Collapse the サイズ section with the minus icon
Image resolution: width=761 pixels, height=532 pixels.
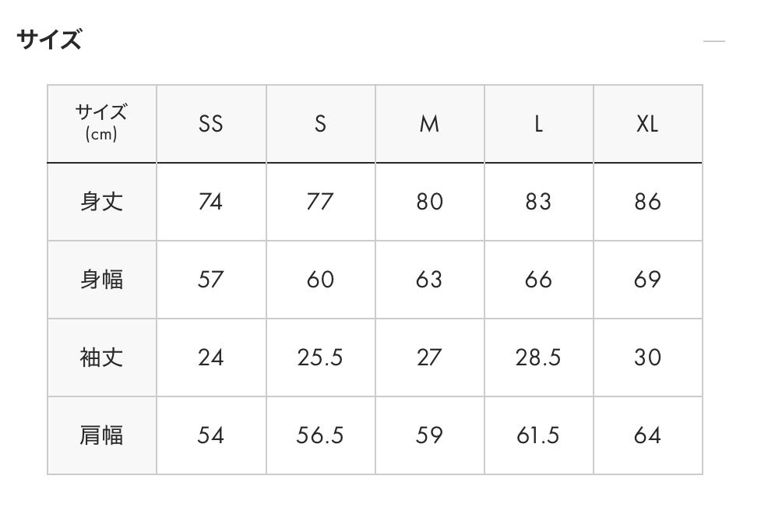(x=713, y=41)
